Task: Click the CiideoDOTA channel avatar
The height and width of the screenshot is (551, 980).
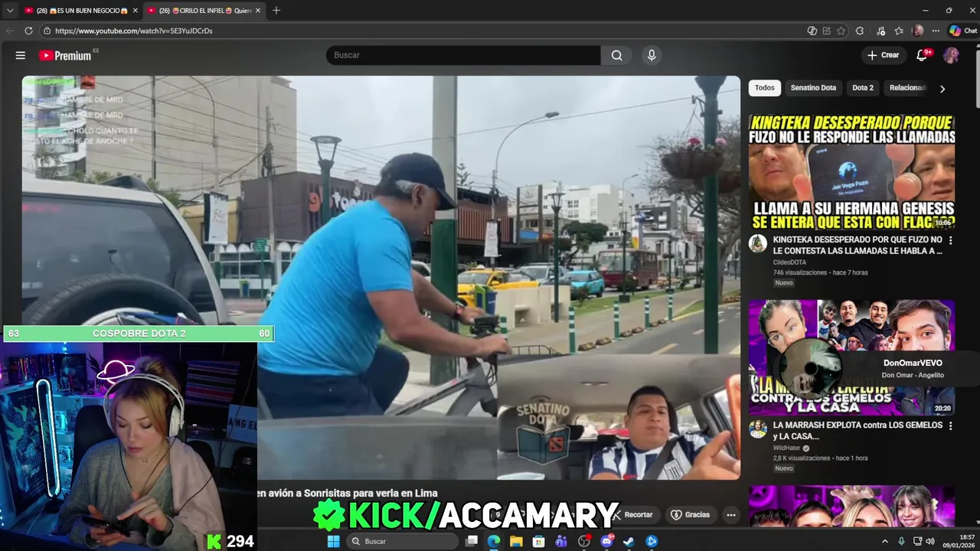Action: point(758,244)
